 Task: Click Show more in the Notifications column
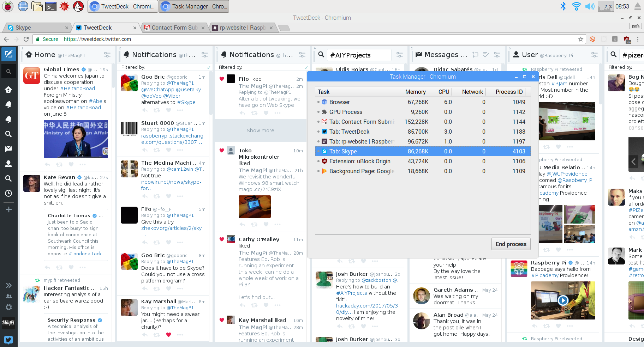tap(260, 130)
